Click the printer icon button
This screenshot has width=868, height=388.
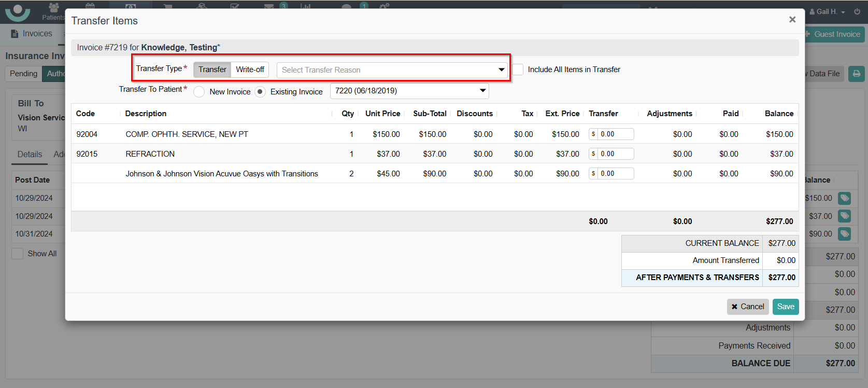[856, 74]
